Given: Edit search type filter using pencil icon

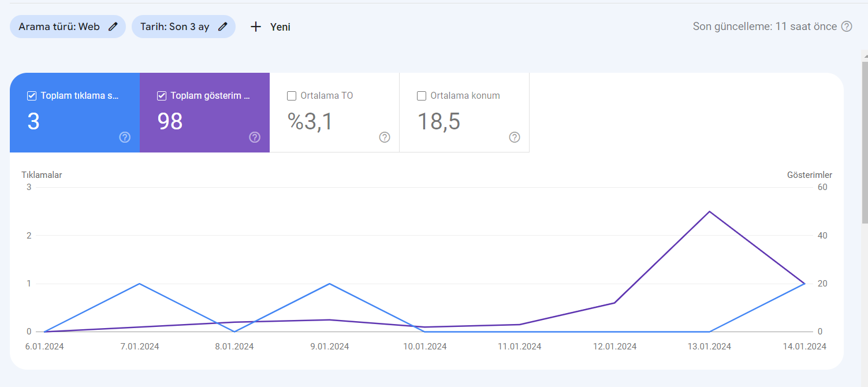Looking at the screenshot, I should coord(113,27).
